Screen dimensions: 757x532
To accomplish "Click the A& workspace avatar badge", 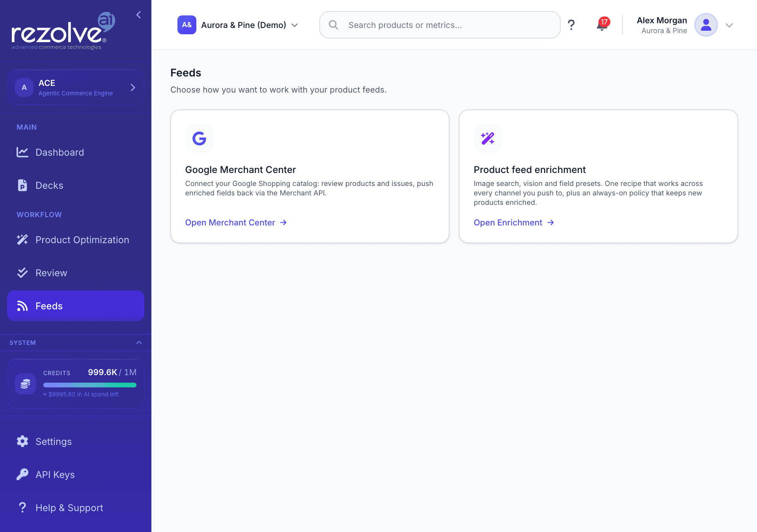I will 187,25.
